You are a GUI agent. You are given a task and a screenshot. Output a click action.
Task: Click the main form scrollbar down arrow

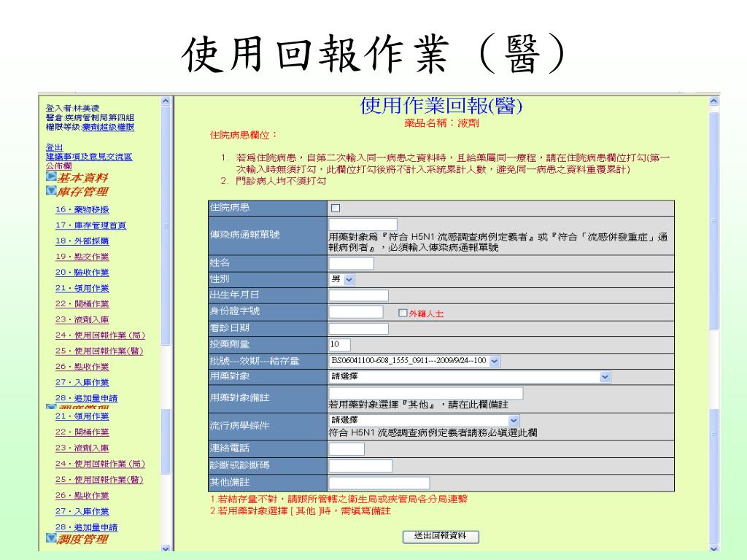coord(713,548)
